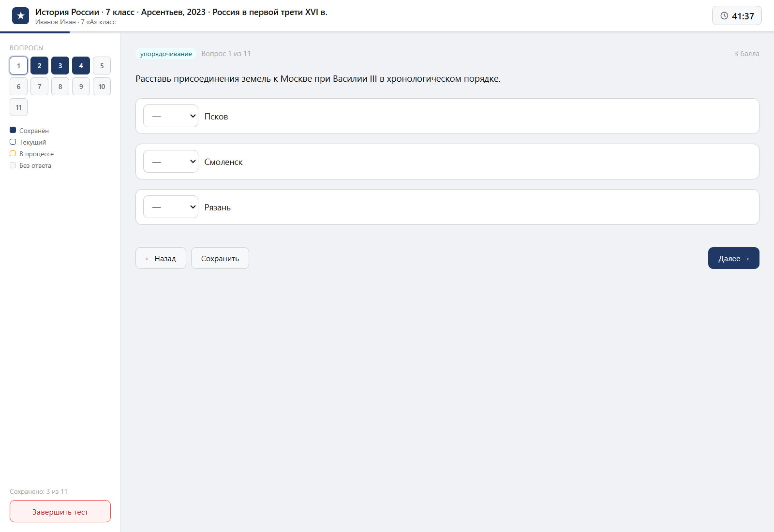Save the answer with Сохранить
This screenshot has width=774, height=532.
click(220, 258)
